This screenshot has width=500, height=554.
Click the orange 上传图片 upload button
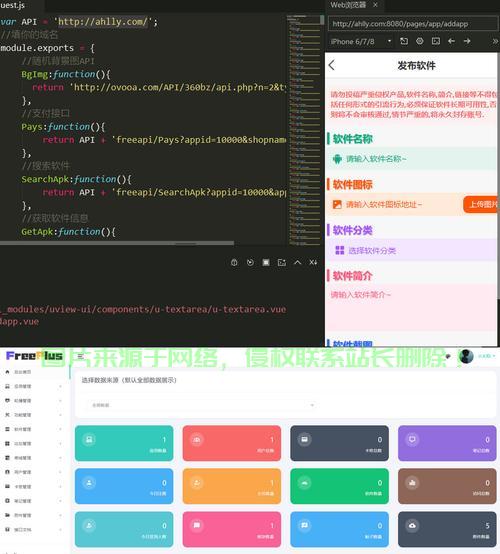pyautogui.click(x=481, y=204)
